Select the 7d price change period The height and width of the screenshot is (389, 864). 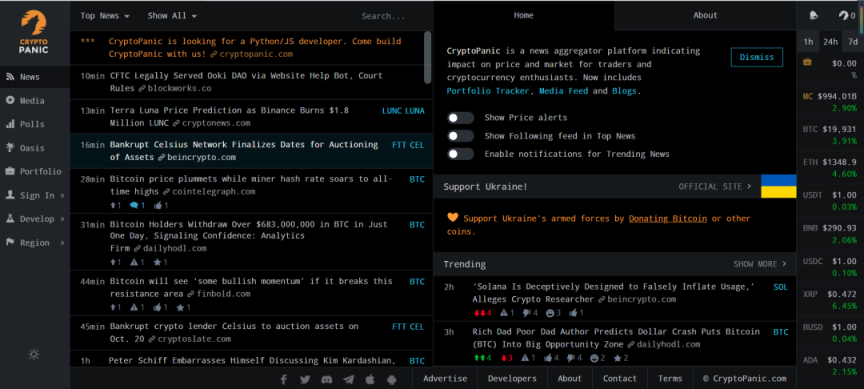point(852,42)
